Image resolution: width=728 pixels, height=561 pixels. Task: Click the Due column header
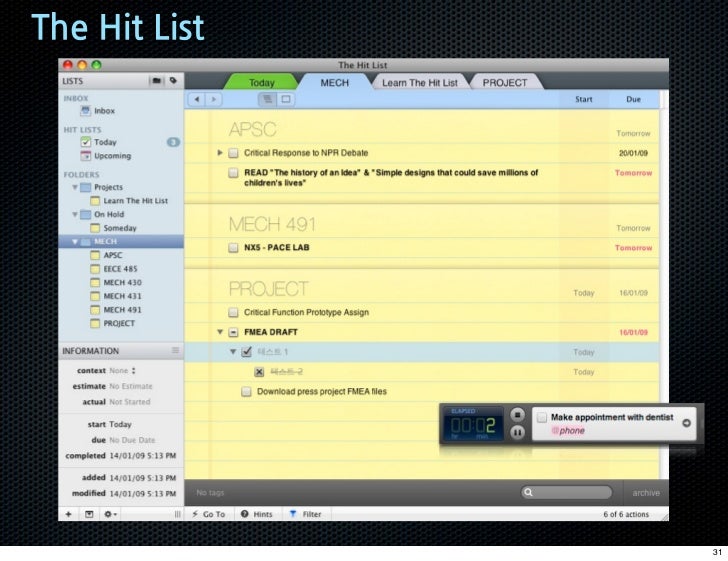point(633,99)
